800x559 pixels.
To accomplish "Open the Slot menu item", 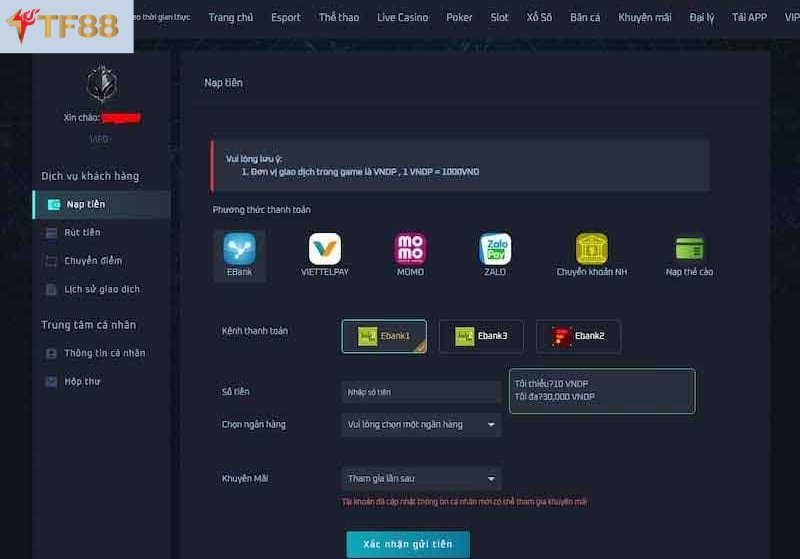I will pyautogui.click(x=499, y=17).
